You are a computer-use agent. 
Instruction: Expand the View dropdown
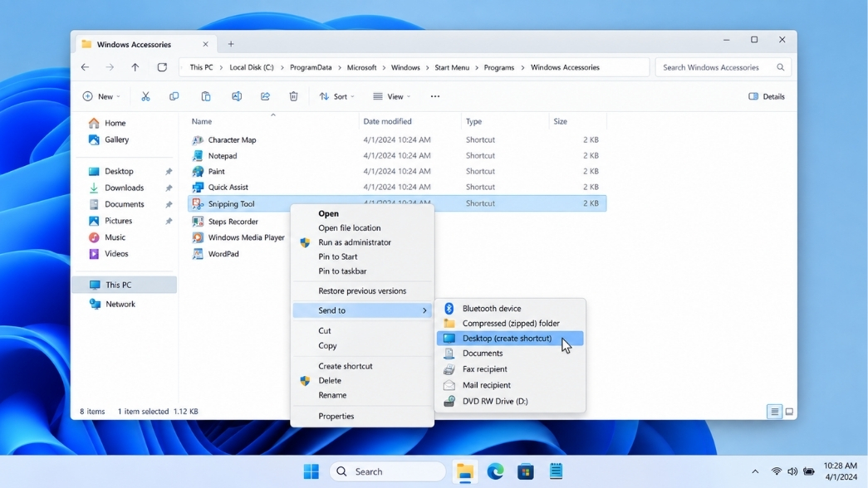click(391, 96)
